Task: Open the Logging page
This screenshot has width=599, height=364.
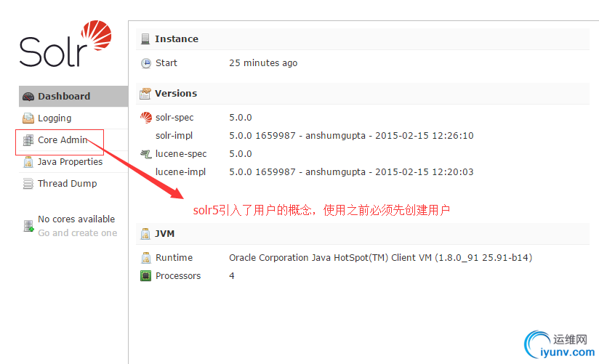Action: point(55,118)
